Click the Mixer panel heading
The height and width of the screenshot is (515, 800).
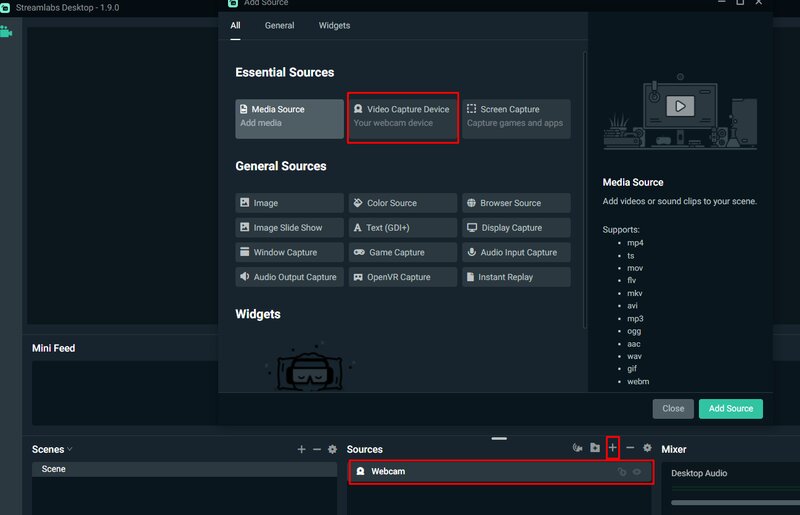point(673,449)
